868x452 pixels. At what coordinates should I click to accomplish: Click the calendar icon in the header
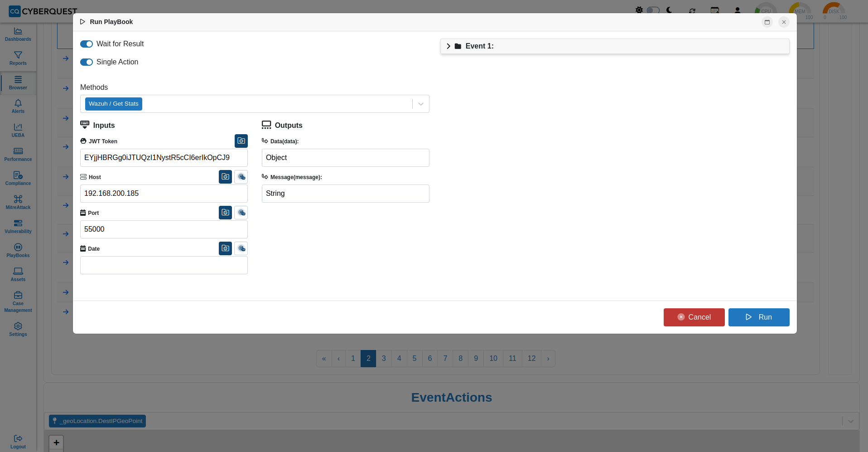tap(715, 10)
